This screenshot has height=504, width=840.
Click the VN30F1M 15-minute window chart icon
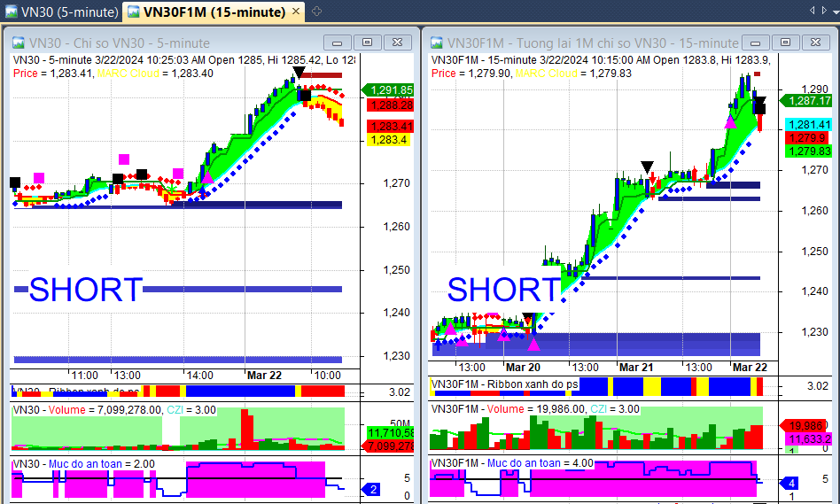tap(436, 43)
